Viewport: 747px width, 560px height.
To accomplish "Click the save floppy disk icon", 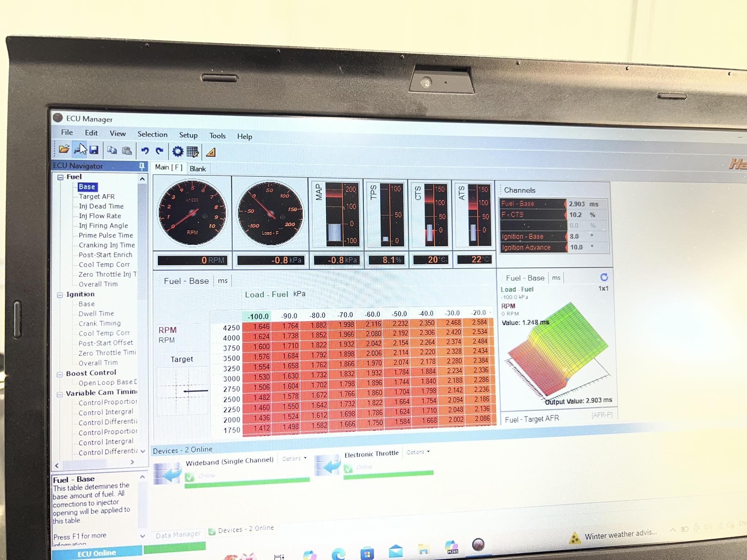I will 94,150.
